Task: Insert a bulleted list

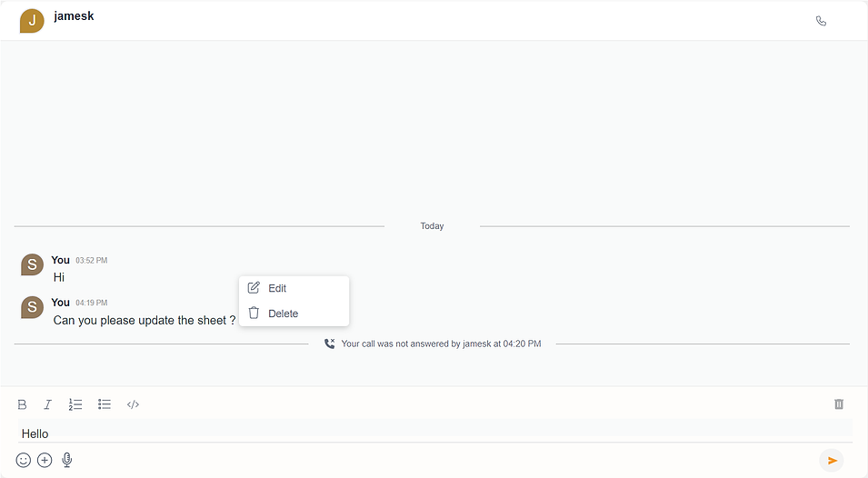Action: (x=105, y=404)
